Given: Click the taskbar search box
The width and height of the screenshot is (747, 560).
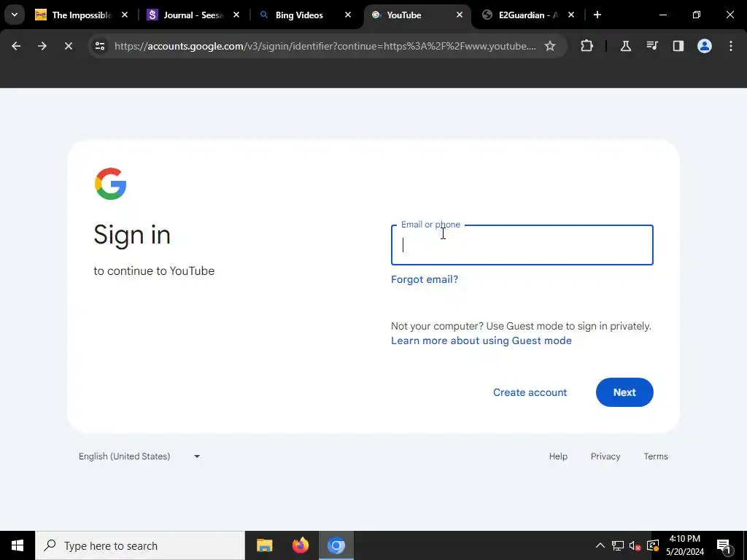Looking at the screenshot, I should 140,545.
